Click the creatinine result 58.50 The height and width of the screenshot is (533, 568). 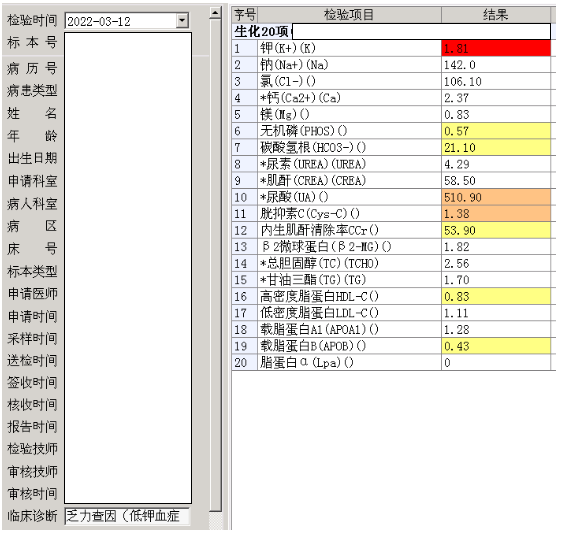[x=496, y=180]
